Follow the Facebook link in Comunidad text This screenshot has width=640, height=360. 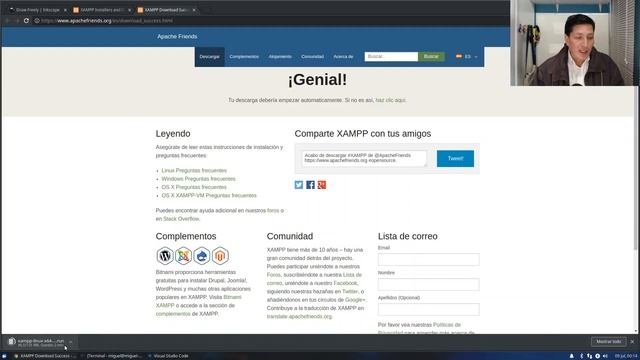point(345,283)
